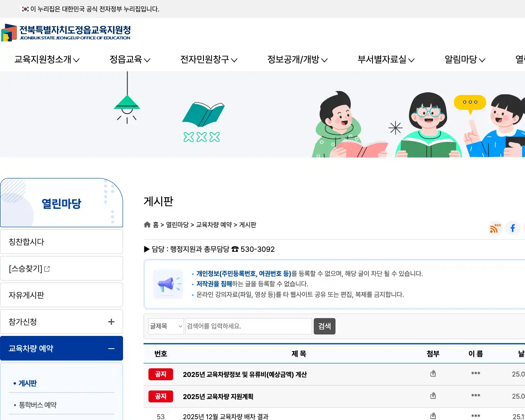Click the attachment icon for 2025년 교육차량 지원계획
The height and width of the screenshot is (420, 525).
click(433, 395)
